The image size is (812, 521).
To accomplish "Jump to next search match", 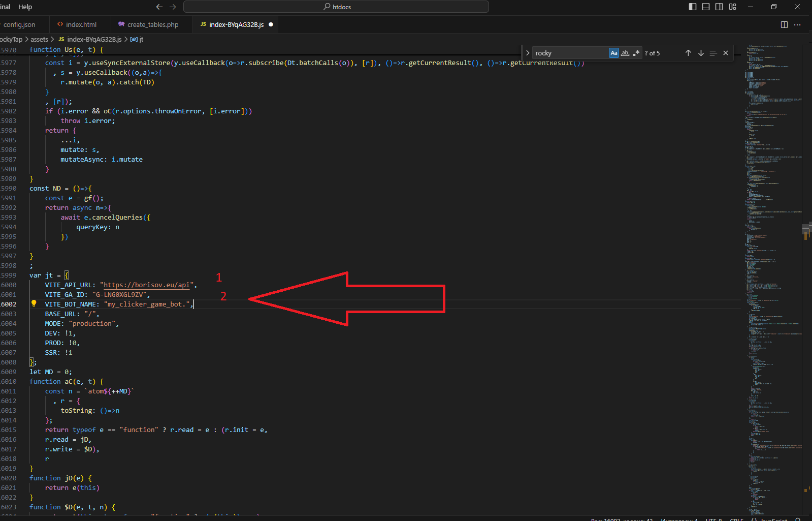I will 701,53.
